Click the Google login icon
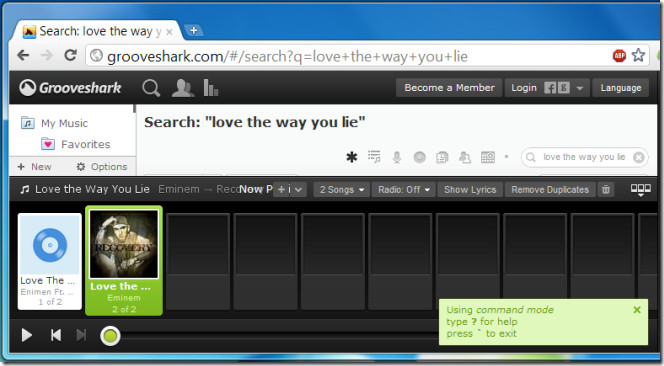This screenshot has height=366, width=664. click(564, 88)
